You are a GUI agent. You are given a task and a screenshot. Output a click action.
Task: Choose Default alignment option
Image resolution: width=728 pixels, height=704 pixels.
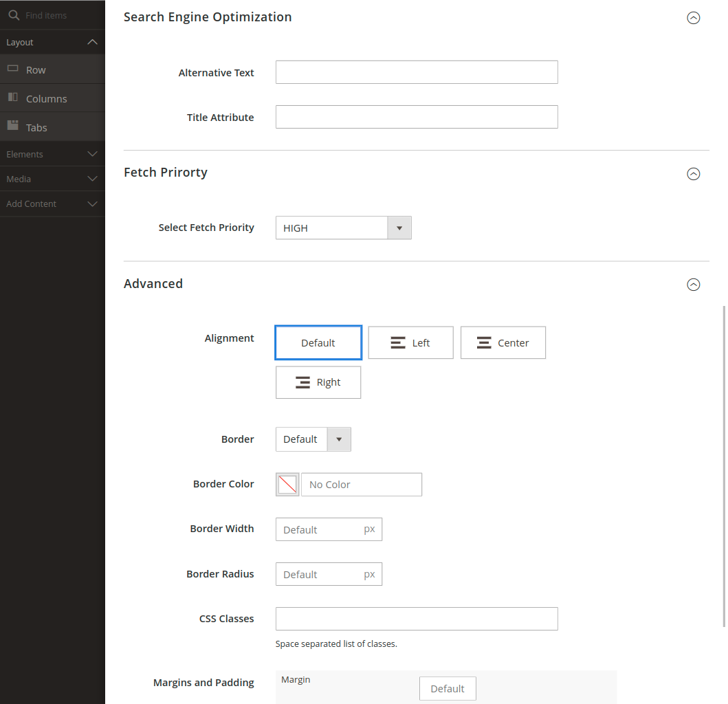coord(318,342)
